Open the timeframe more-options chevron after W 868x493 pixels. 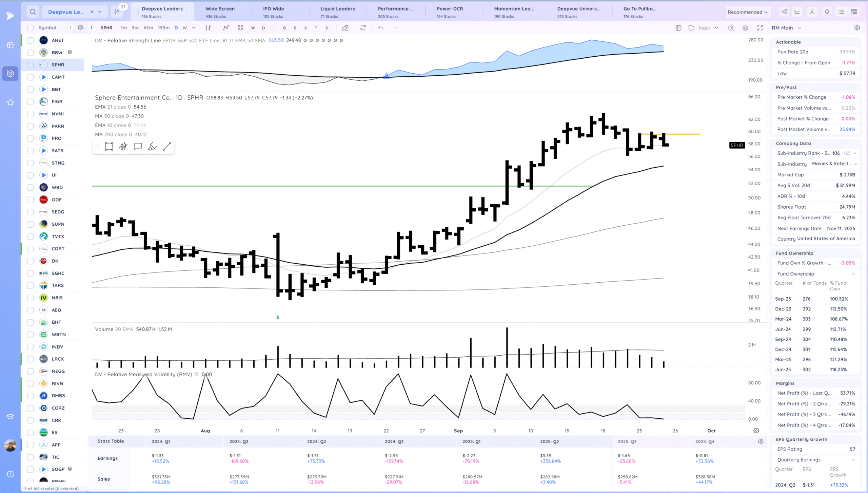(194, 28)
